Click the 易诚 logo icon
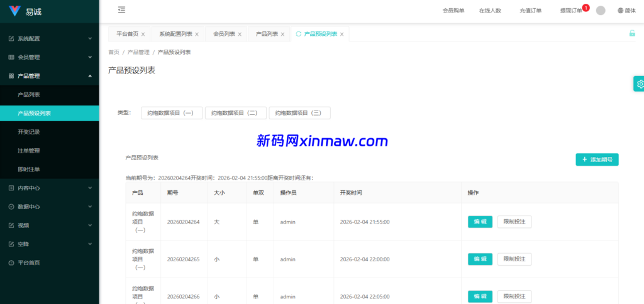The height and width of the screenshot is (304, 644). [15, 11]
